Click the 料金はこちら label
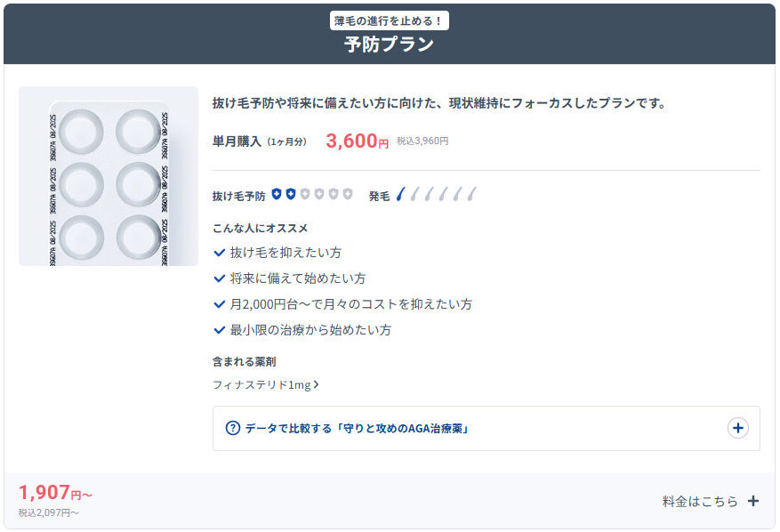Image resolution: width=780 pixels, height=532 pixels. point(700,501)
